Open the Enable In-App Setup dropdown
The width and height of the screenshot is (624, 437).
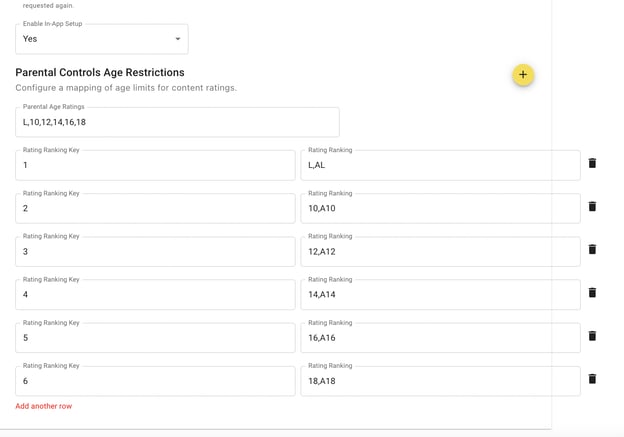pyautogui.click(x=101, y=39)
